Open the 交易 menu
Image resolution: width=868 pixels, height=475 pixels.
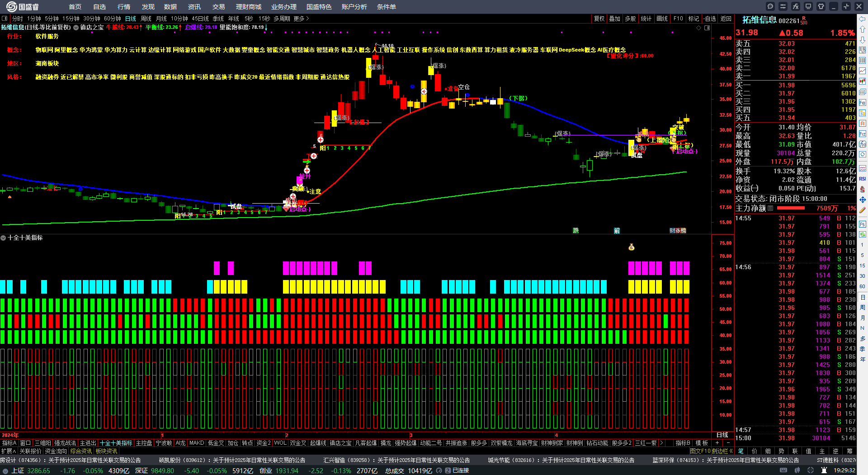pyautogui.click(x=219, y=7)
